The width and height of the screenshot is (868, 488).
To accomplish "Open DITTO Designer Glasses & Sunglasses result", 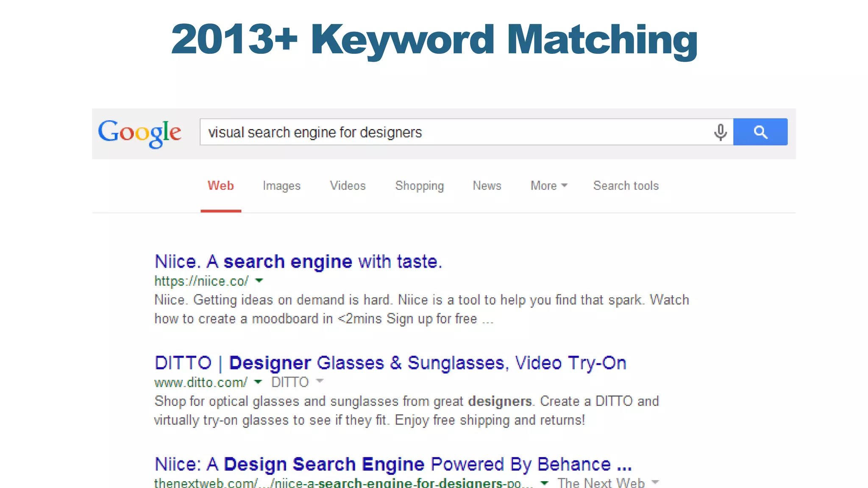I will 390,363.
